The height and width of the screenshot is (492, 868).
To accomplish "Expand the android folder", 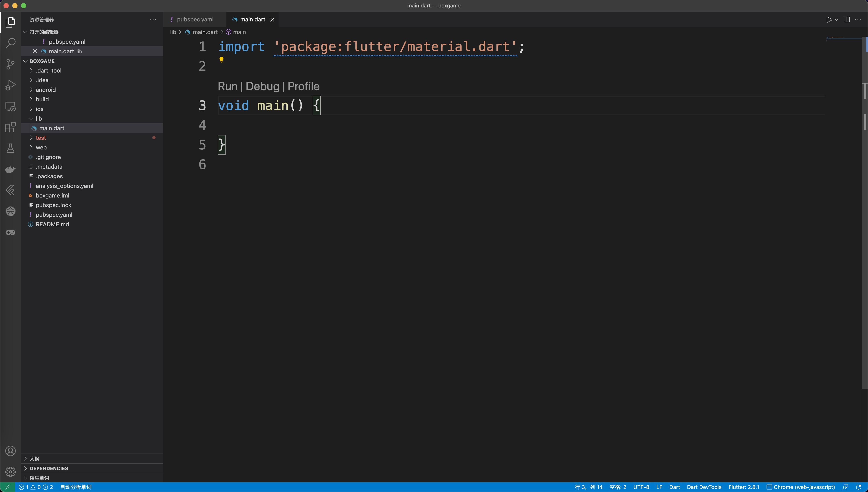I will pyautogui.click(x=46, y=90).
